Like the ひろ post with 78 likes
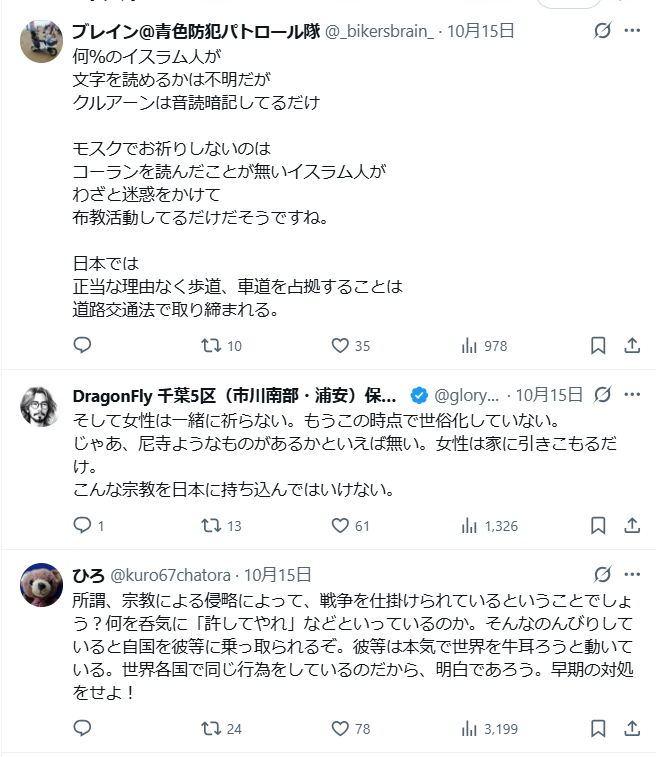 (340, 729)
